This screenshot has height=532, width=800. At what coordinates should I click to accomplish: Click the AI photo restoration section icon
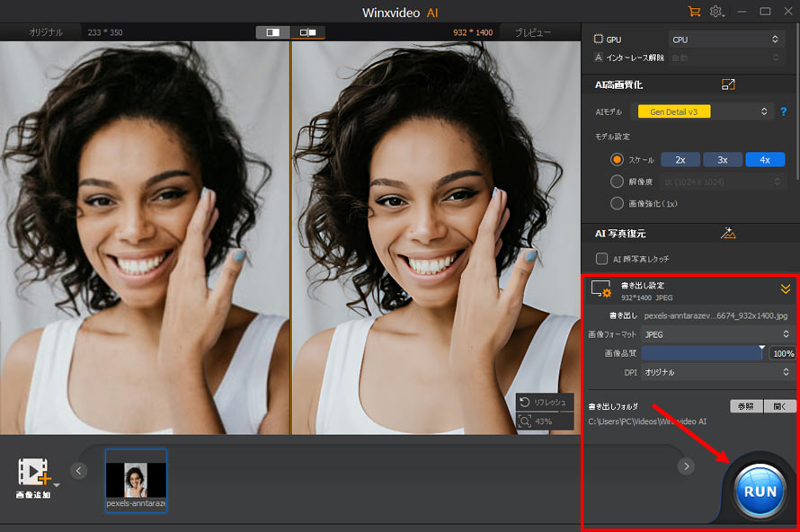[x=728, y=234]
